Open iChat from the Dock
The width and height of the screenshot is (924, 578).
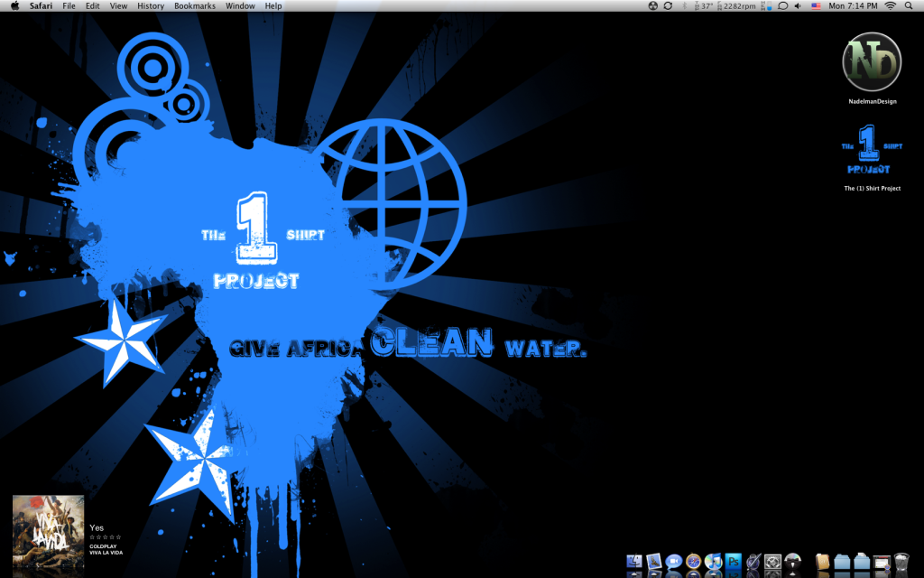pos(673,561)
